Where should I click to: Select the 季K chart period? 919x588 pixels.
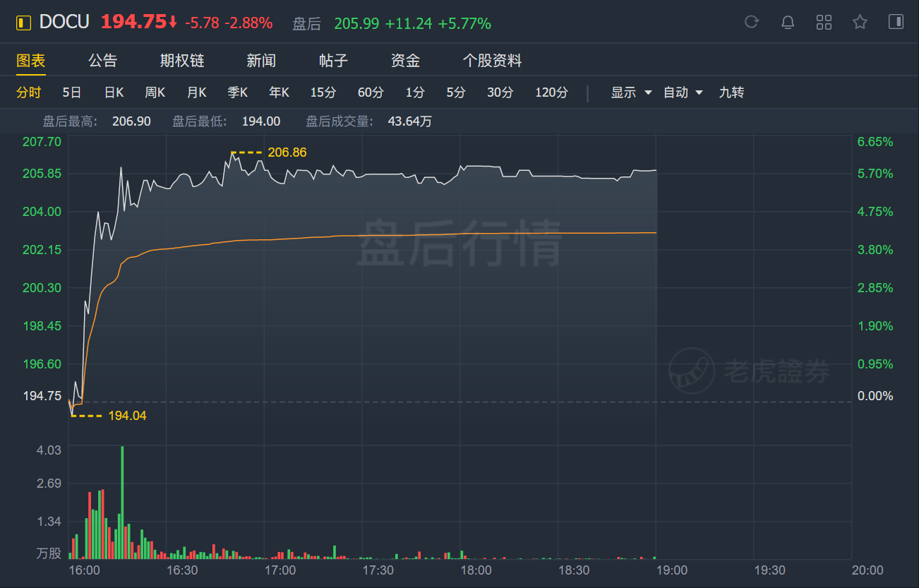coord(238,92)
